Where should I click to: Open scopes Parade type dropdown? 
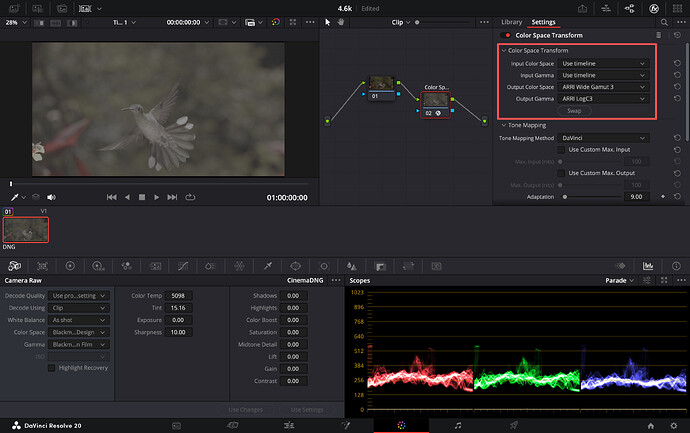620,280
